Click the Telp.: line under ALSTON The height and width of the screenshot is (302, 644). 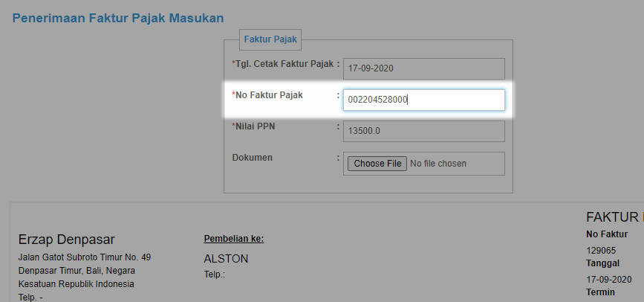[215, 274]
